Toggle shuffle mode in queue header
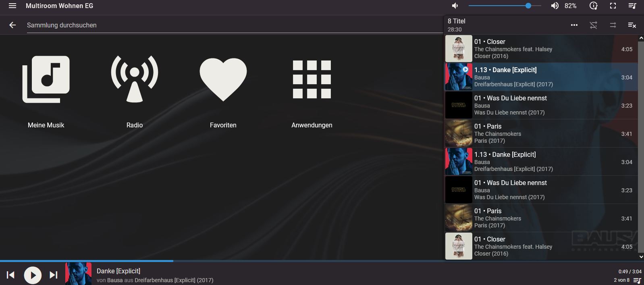Image resolution: width=644 pixels, height=285 pixels. [x=613, y=25]
